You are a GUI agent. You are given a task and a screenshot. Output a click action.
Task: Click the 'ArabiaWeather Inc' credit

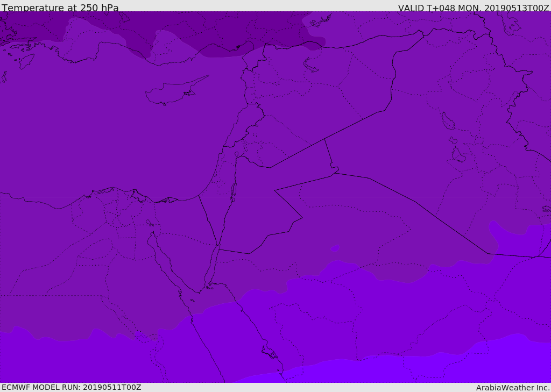coord(513,388)
